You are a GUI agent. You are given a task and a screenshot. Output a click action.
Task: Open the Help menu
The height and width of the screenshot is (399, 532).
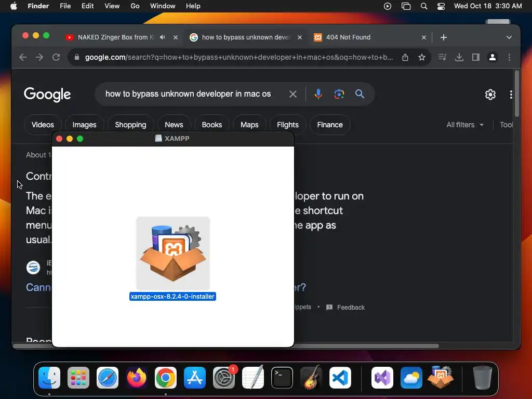click(193, 6)
